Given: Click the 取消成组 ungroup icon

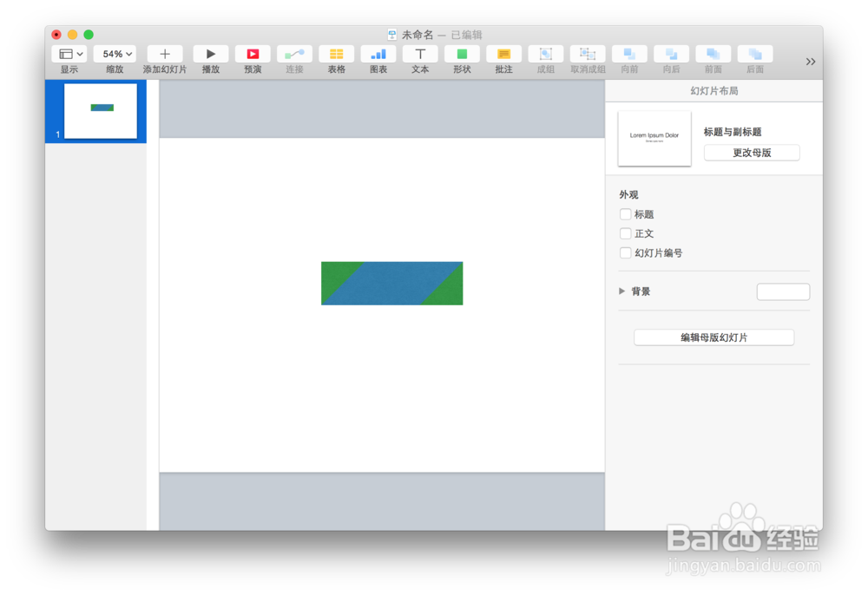Looking at the screenshot, I should 588,54.
